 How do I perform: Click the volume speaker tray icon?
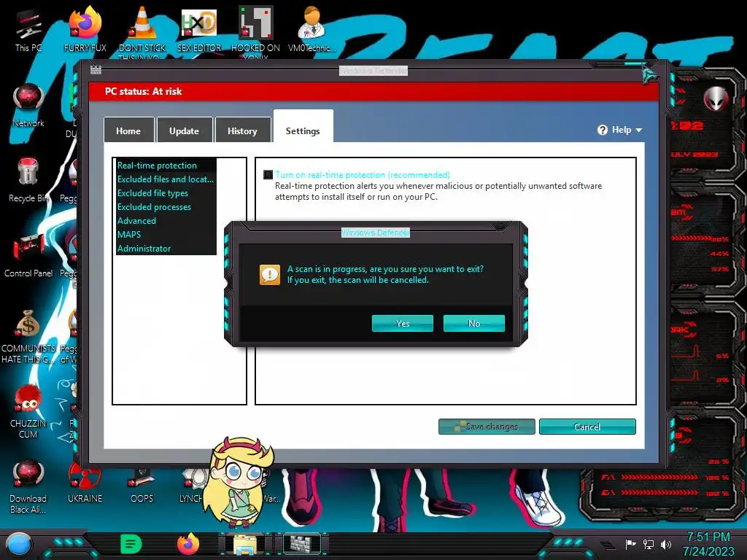tap(666, 544)
